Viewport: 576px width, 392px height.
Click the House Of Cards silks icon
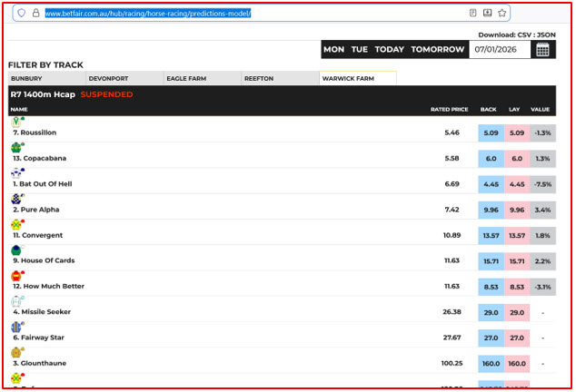16,250
